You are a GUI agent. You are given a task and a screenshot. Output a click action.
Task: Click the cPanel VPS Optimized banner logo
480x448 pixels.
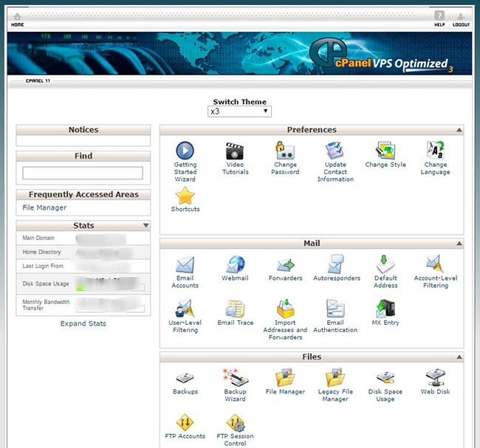click(381, 55)
